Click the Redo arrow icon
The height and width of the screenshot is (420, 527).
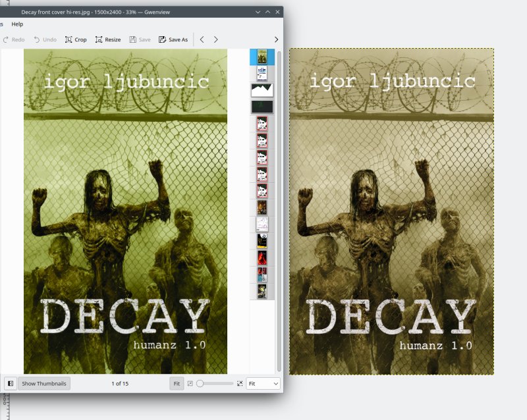[x=6, y=39]
